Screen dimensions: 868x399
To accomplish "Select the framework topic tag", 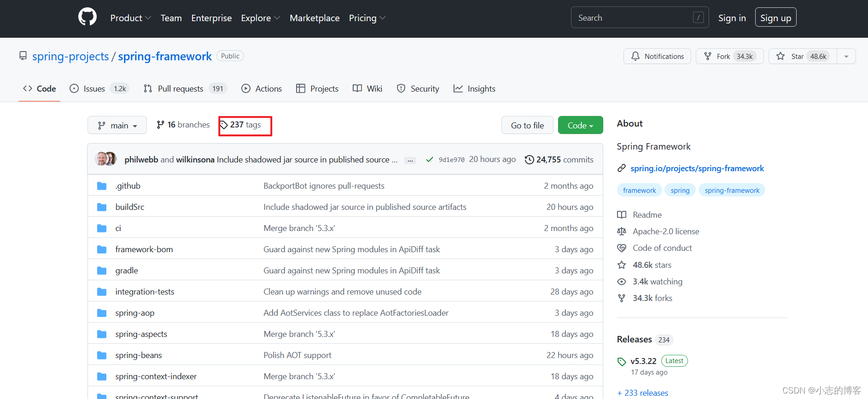I will tap(639, 190).
